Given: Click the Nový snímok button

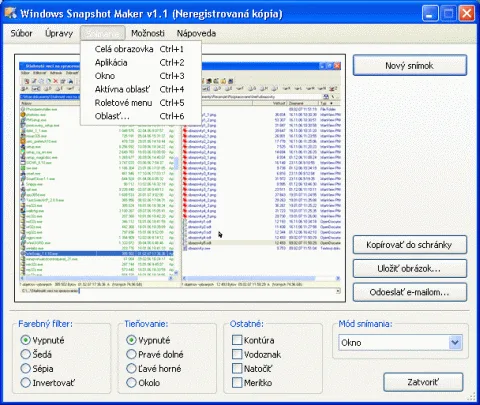Looking at the screenshot, I should point(410,65).
